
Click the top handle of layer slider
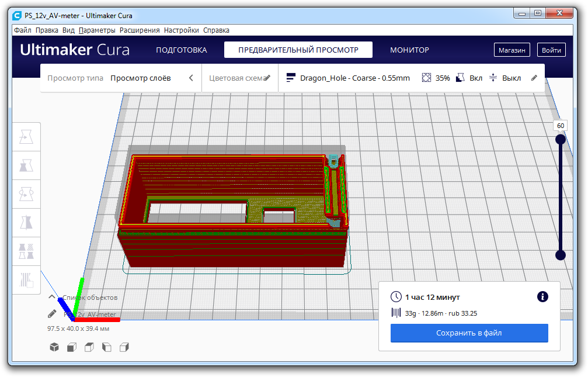pos(561,139)
